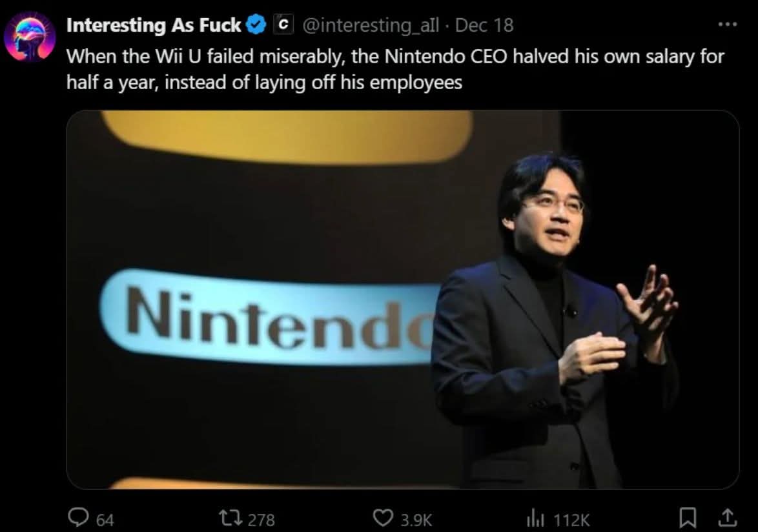The width and height of the screenshot is (758, 532).
Task: Click the square C affiliation badge
Action: coord(282,25)
